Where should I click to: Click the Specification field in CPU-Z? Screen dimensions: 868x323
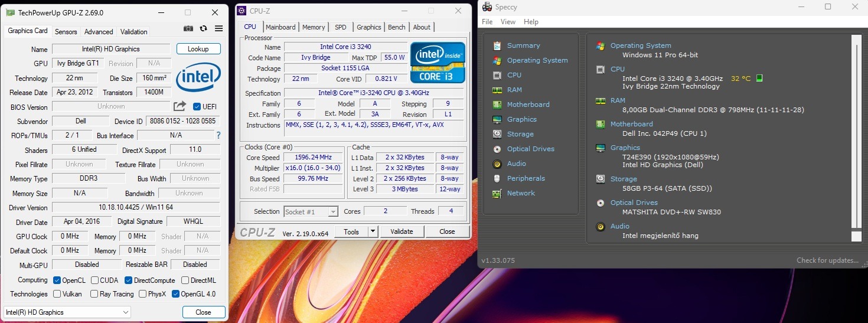[x=373, y=93]
